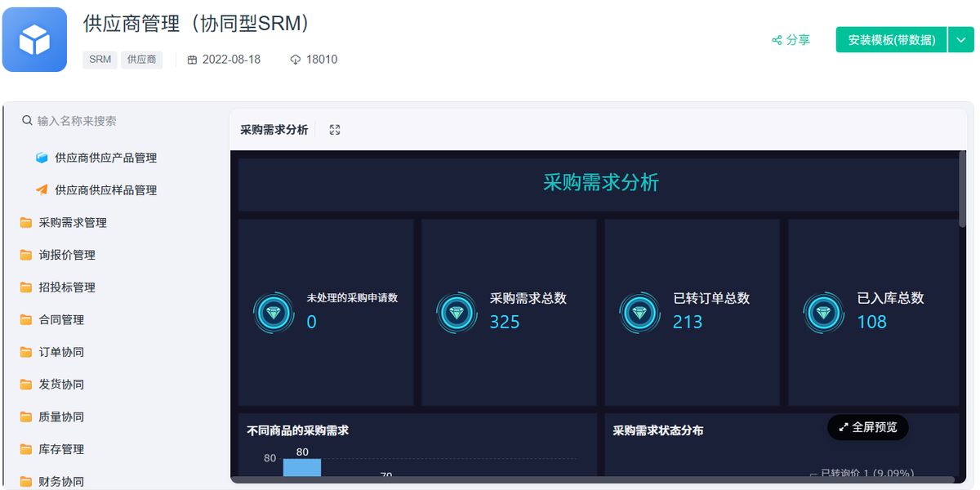Click the folder icon of 订单协同
980x490 pixels.
[x=26, y=352]
